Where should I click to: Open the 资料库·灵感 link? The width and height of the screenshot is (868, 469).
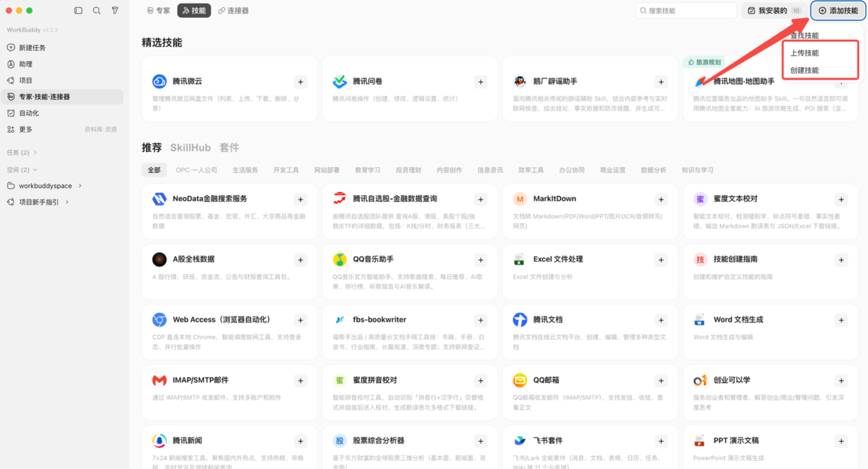(101, 130)
